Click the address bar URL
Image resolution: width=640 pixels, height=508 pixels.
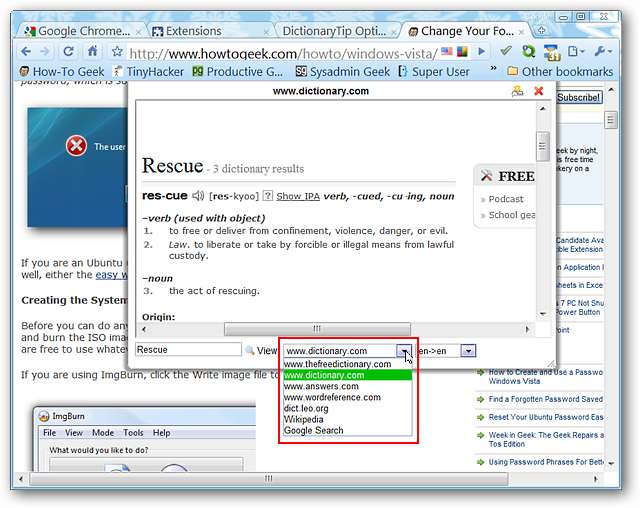[x=283, y=53]
